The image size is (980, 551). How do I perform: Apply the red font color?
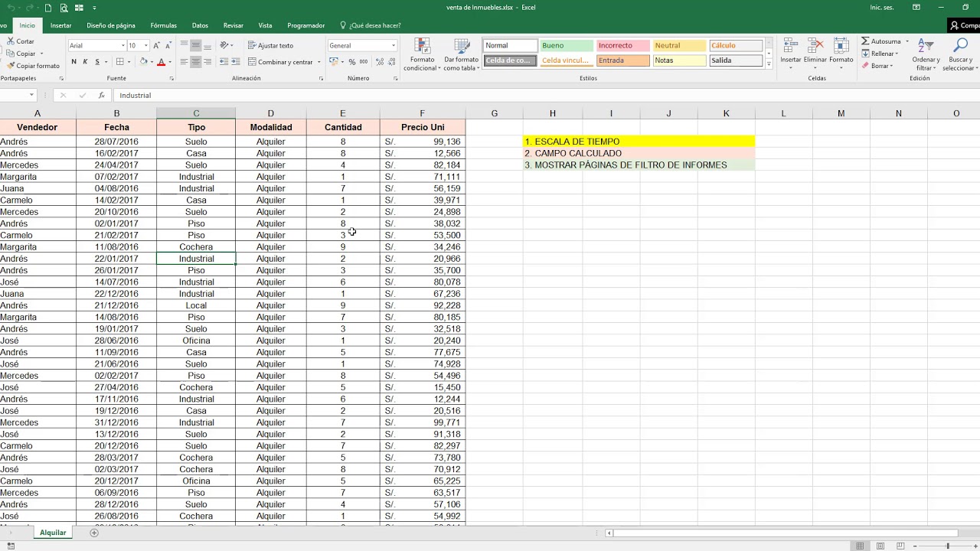tap(161, 62)
